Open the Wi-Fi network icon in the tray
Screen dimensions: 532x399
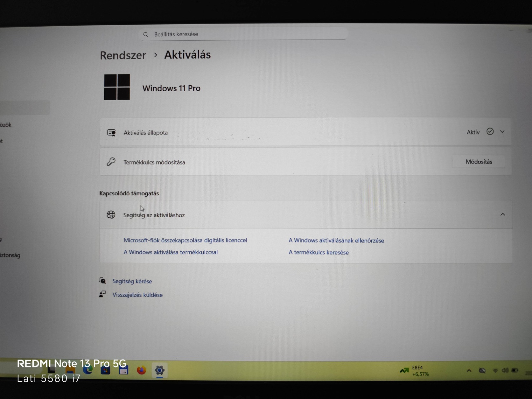pyautogui.click(x=495, y=371)
